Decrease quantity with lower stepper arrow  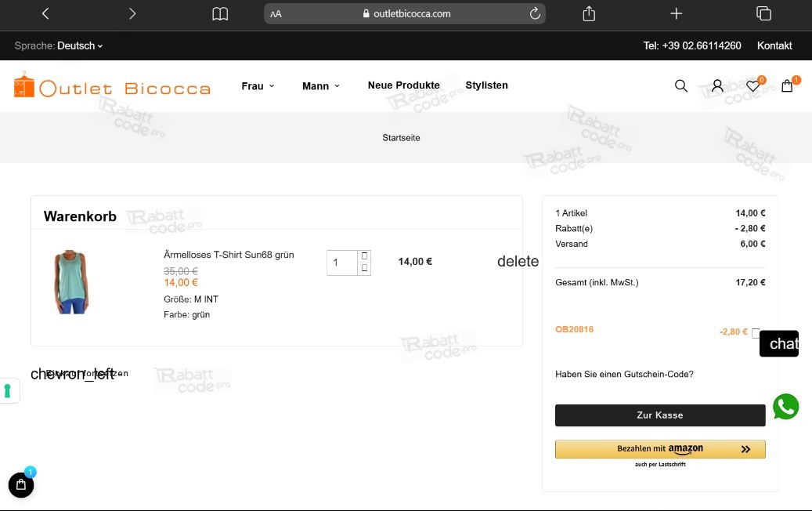(x=364, y=268)
